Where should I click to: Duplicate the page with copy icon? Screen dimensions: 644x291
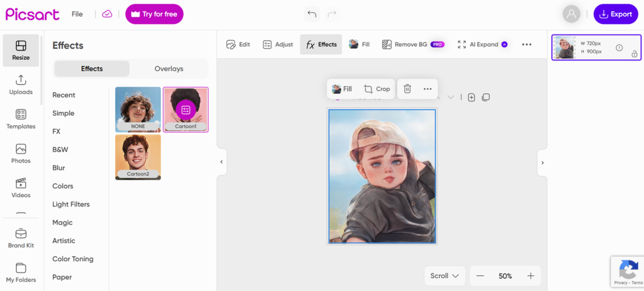tap(486, 97)
